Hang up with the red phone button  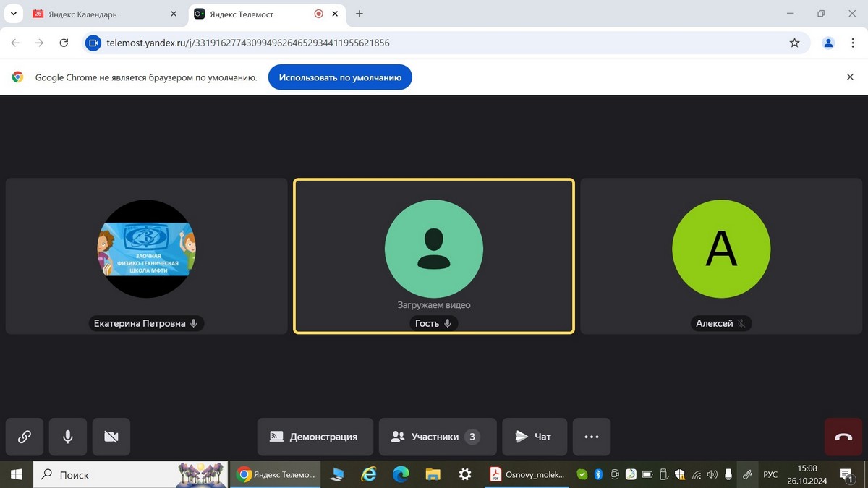coord(843,437)
